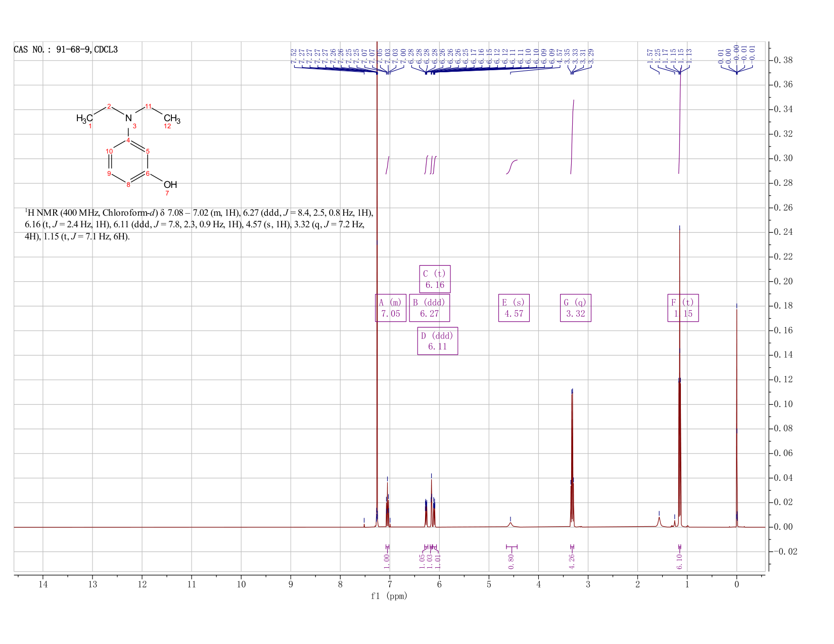Select the 1H NMR description text paragraph

pyautogui.click(x=199, y=224)
